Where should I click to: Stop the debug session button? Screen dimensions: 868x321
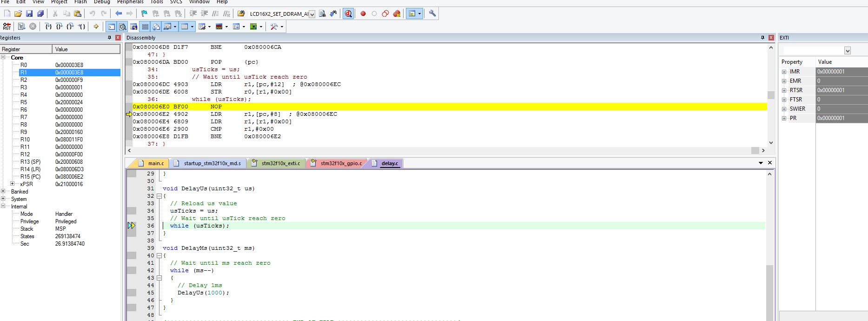[348, 13]
